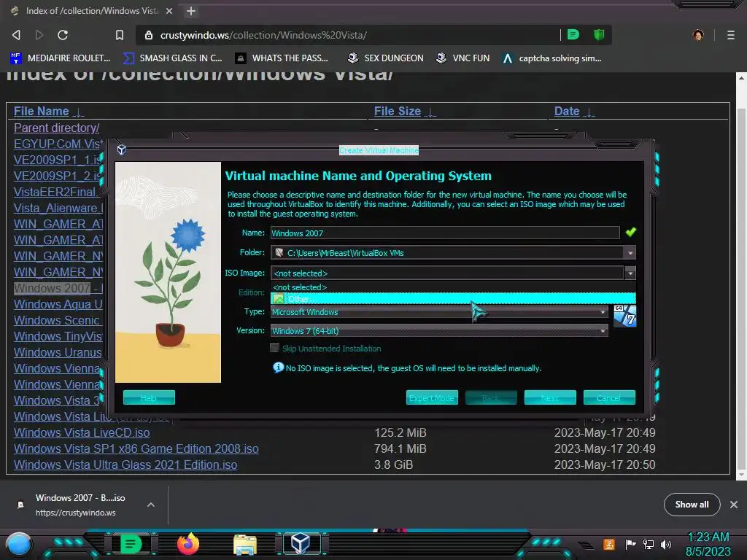747x560 pixels.
Task: Go back using the browser back arrow
Action: (x=16, y=35)
